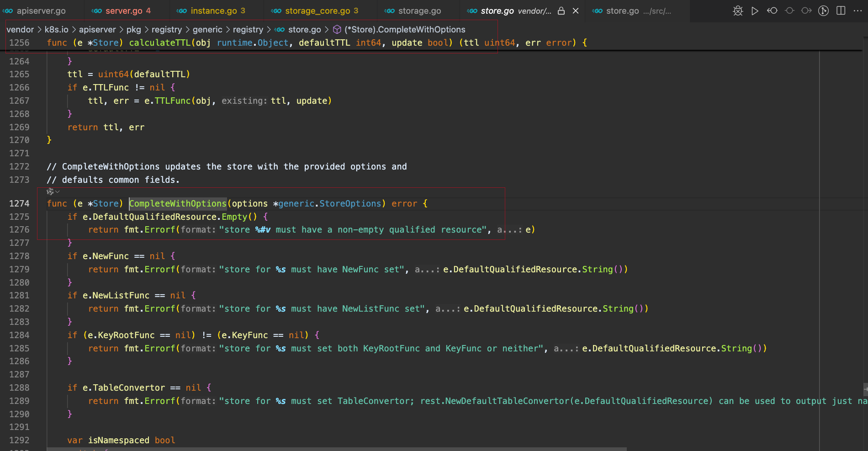Click the Go icon on the src store.go tab

597,11
